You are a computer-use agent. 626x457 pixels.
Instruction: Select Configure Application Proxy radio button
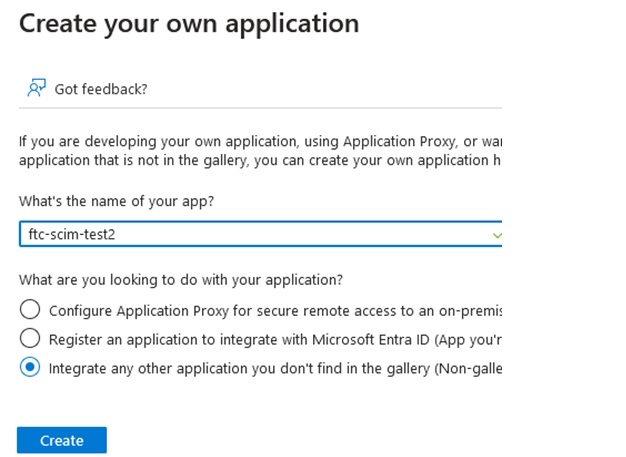point(30,310)
